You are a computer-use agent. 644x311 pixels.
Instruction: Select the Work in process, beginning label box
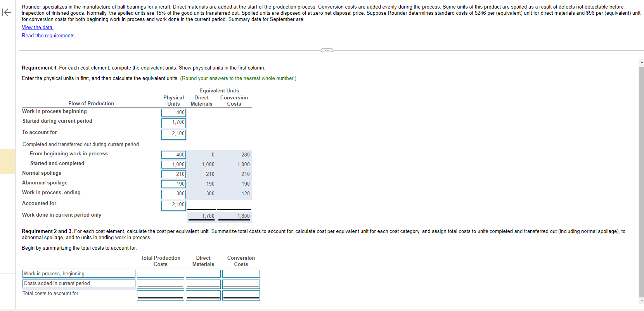pyautogui.click(x=79, y=274)
